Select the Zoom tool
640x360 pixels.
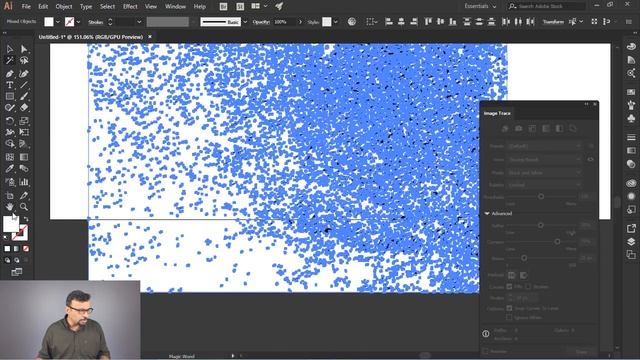point(24,207)
